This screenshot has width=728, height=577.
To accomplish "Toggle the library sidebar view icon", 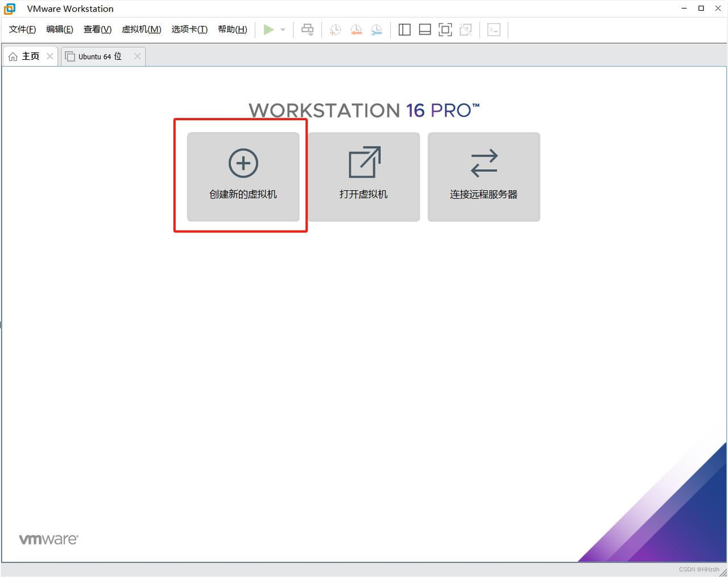I will 404,30.
